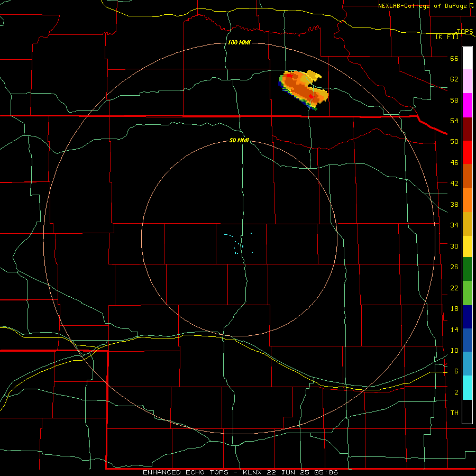
Task: Click the 26 label on the legend
Action: tap(454, 267)
